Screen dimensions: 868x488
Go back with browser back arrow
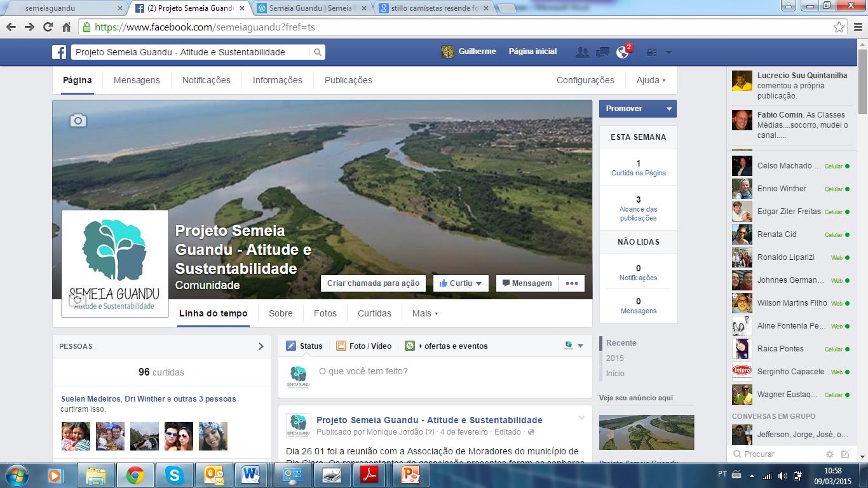click(11, 27)
